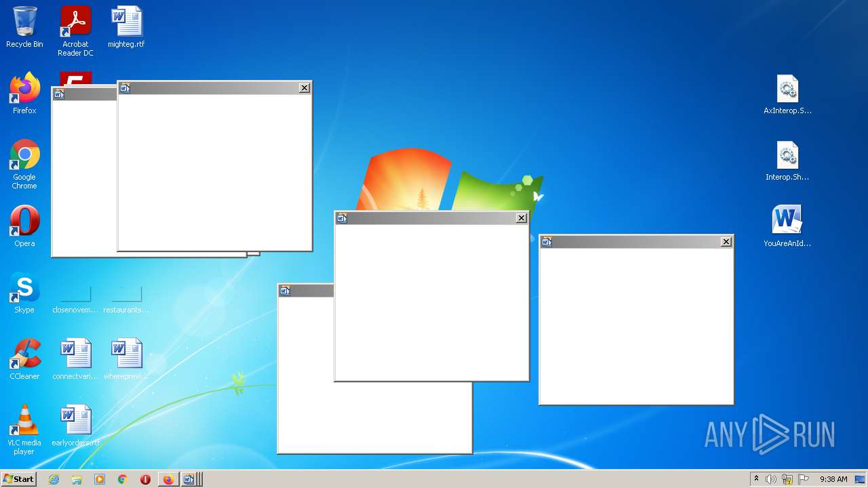
Task: Click title bar icon of bottom-most window
Action: tap(285, 291)
